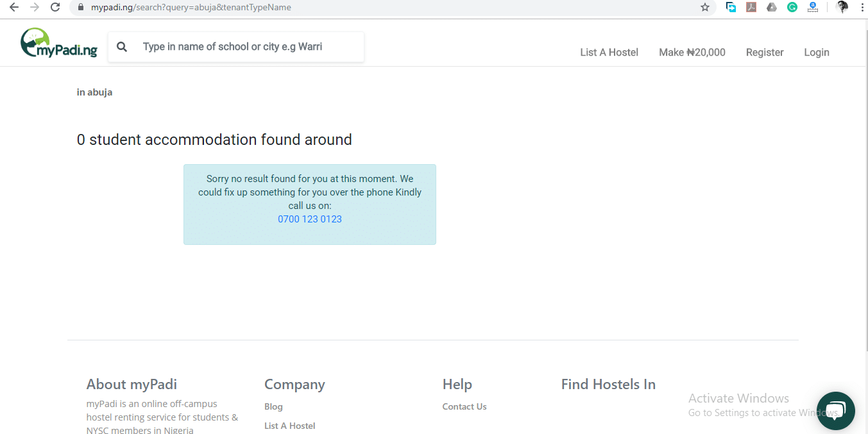Click the 'in abuja' search label

click(x=94, y=92)
